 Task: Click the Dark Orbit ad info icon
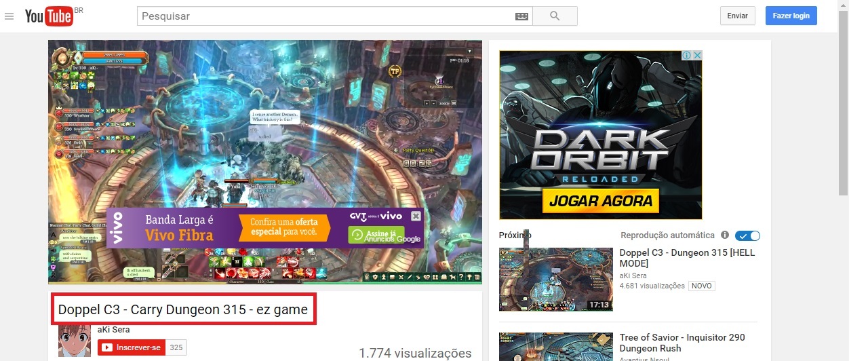tap(686, 56)
